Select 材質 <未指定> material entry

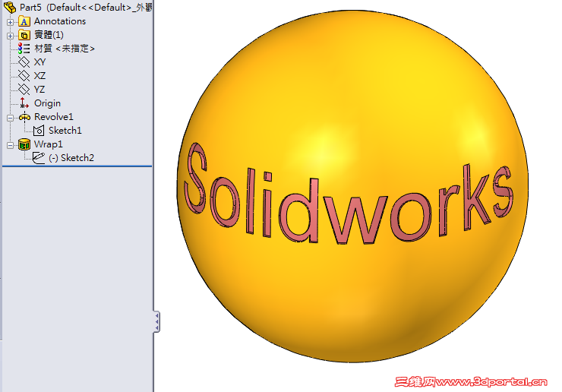click(65, 49)
